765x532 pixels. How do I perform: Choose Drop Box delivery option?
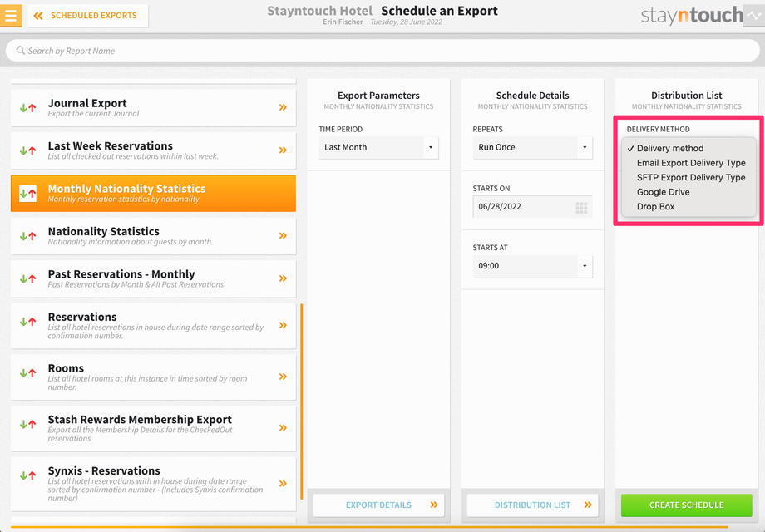tap(688, 207)
